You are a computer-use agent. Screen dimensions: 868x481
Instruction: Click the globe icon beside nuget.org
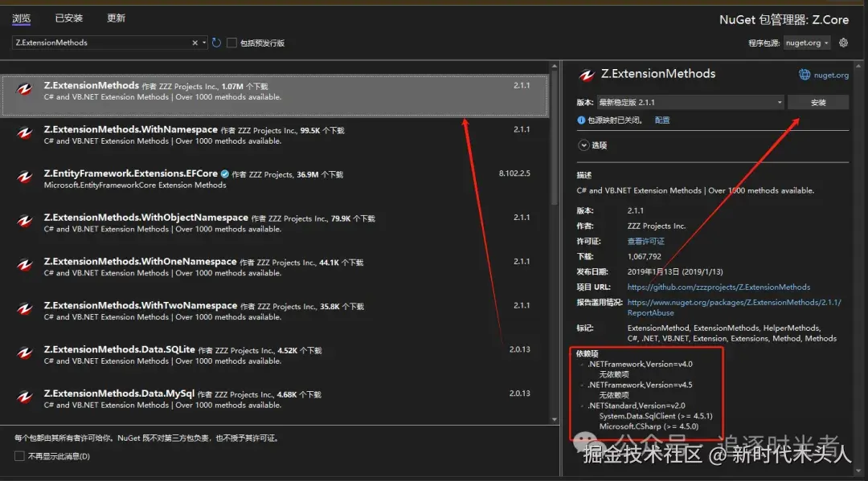click(805, 75)
